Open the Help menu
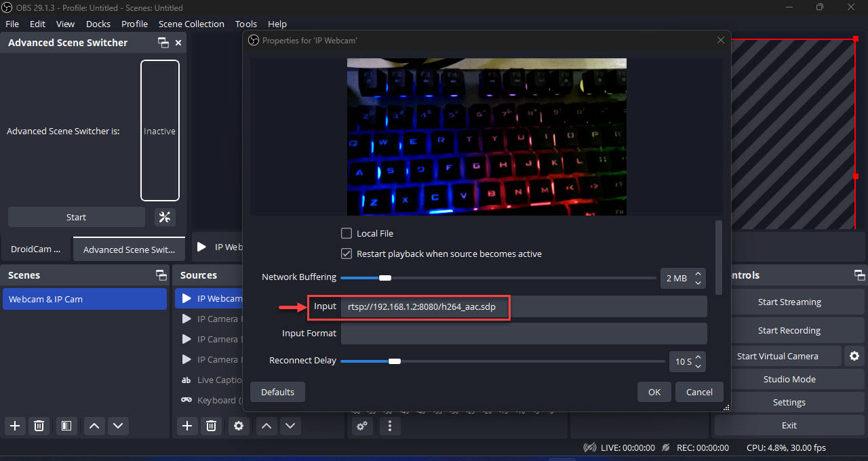This screenshot has width=868, height=461. [277, 24]
